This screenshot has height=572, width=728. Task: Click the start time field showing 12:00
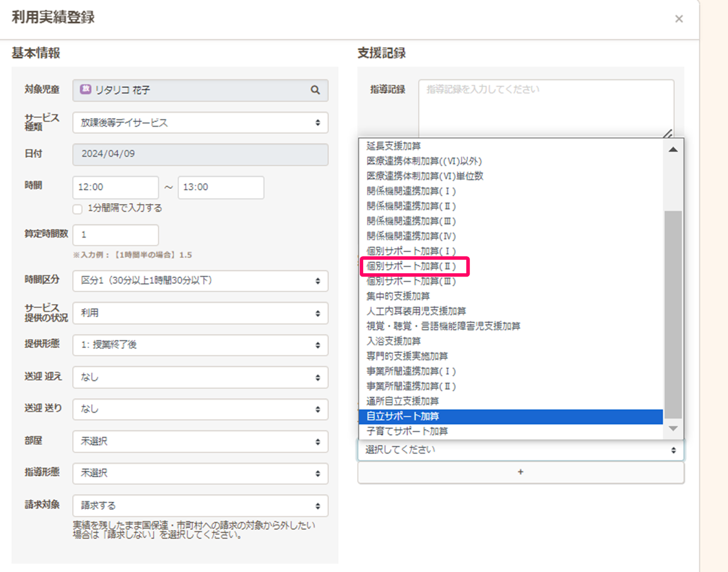(x=116, y=187)
